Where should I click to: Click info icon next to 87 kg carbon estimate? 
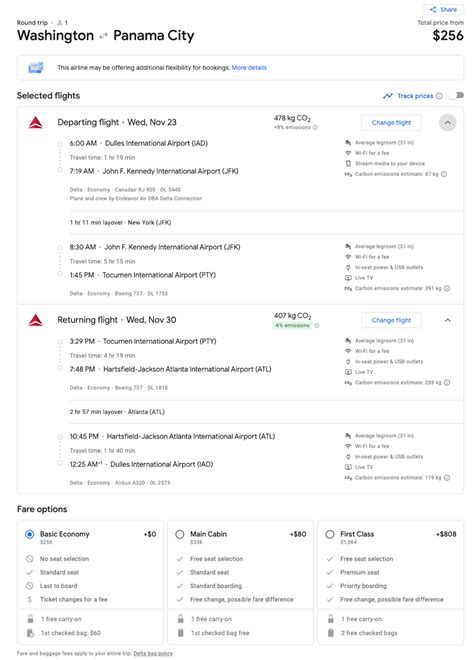pyautogui.click(x=444, y=174)
